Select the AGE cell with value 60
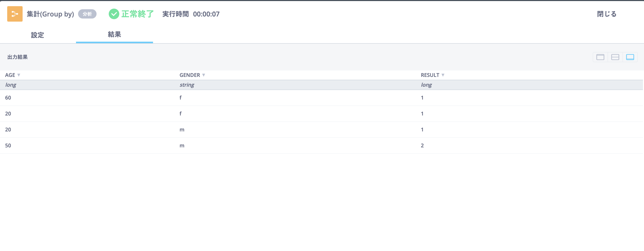Image resolution: width=644 pixels, height=251 pixels. point(8,98)
